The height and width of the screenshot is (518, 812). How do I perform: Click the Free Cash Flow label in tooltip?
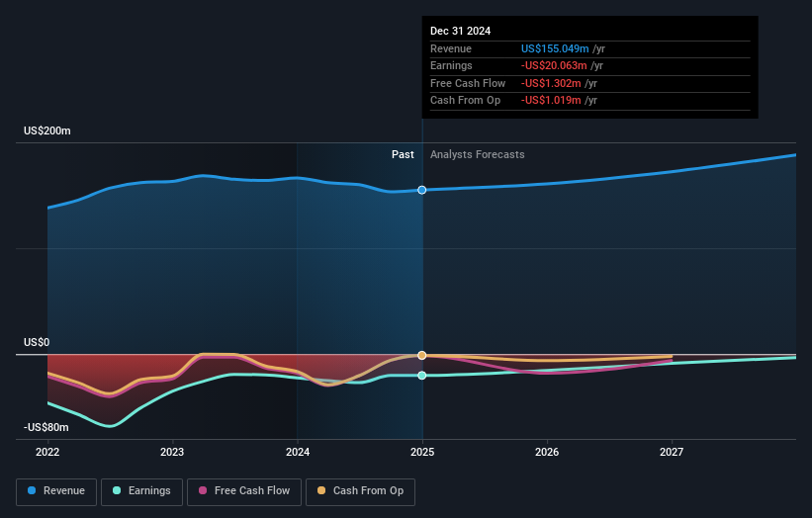click(468, 83)
